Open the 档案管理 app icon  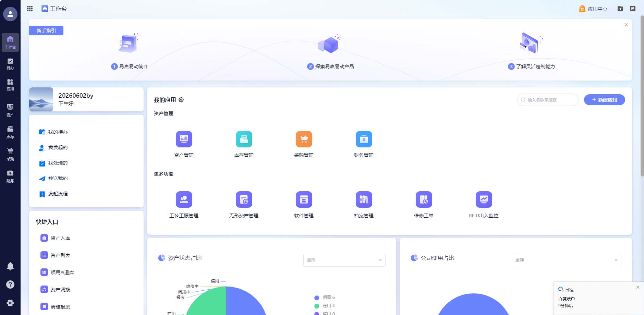[x=364, y=199]
